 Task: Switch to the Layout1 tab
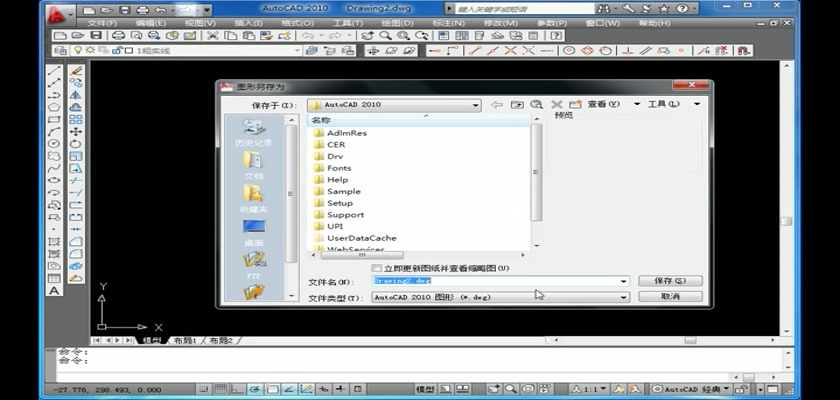coord(185,341)
